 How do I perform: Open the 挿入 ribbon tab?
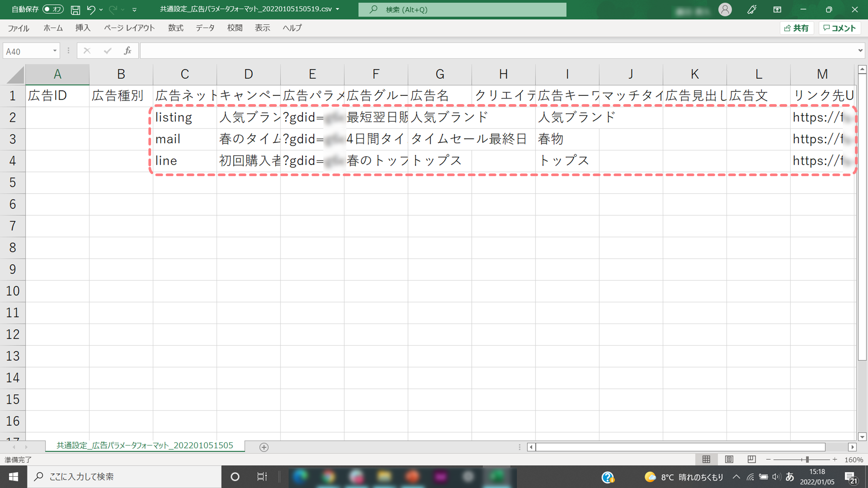pyautogui.click(x=83, y=28)
